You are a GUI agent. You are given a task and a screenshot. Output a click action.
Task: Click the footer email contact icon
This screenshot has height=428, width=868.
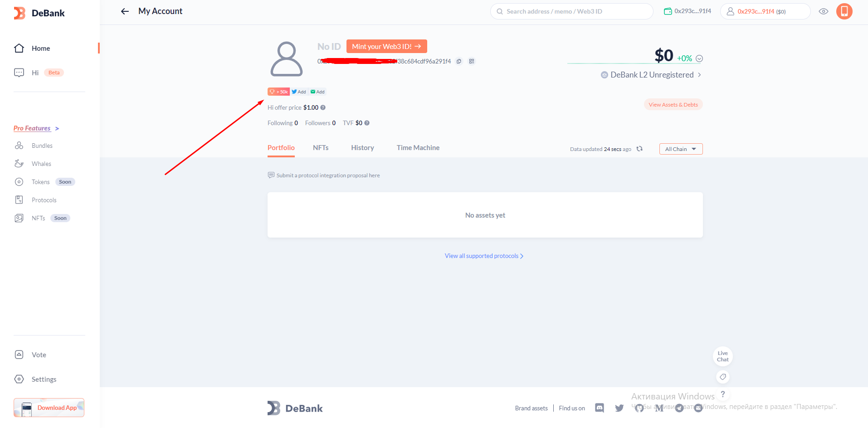coord(698,408)
